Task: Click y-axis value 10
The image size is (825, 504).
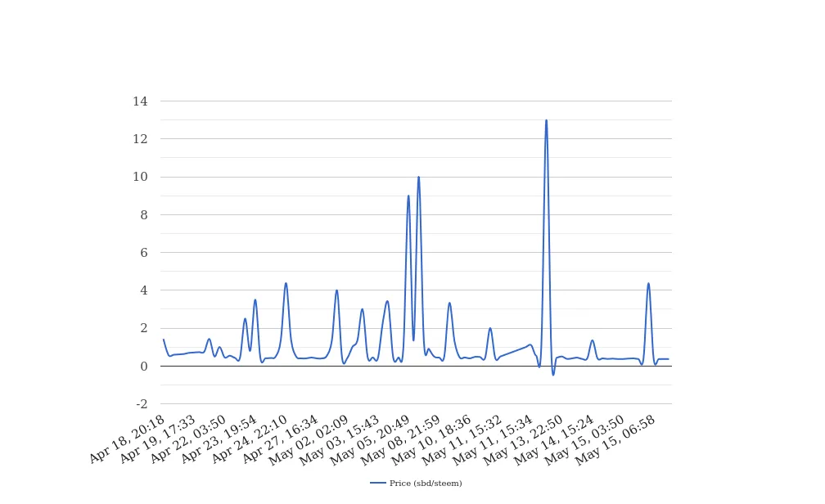Action: pos(140,177)
